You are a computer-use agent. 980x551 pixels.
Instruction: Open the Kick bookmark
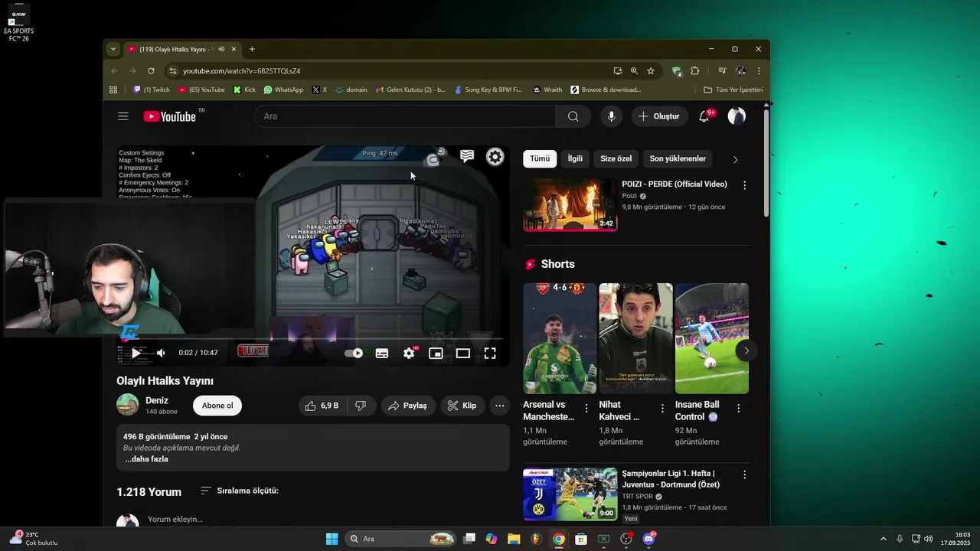pos(244,90)
